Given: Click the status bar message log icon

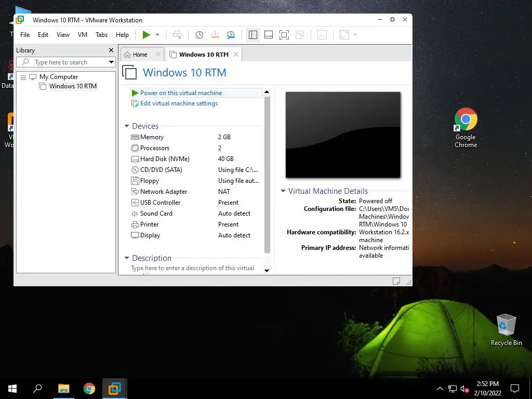Looking at the screenshot, I should (x=396, y=281).
